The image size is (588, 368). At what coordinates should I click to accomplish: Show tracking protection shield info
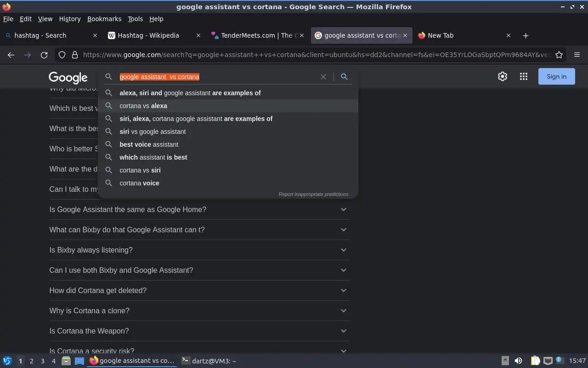[62, 55]
